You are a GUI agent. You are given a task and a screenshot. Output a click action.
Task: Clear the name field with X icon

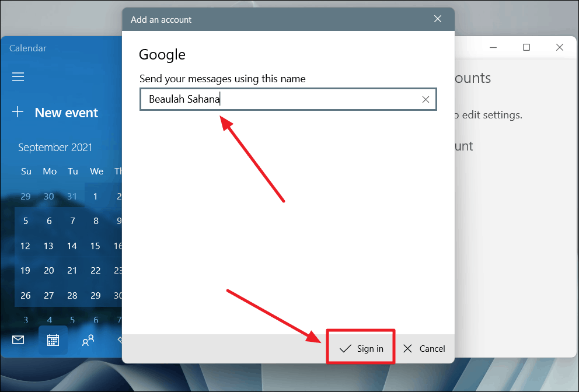click(425, 99)
